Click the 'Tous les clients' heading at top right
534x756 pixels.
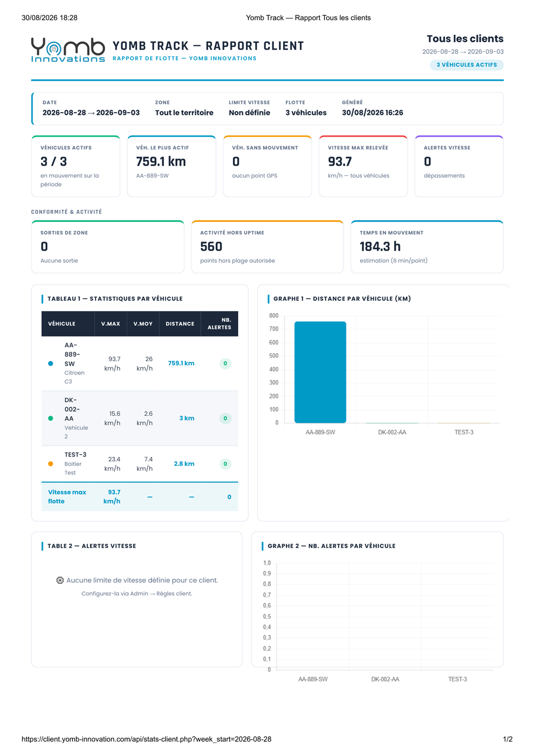(465, 38)
